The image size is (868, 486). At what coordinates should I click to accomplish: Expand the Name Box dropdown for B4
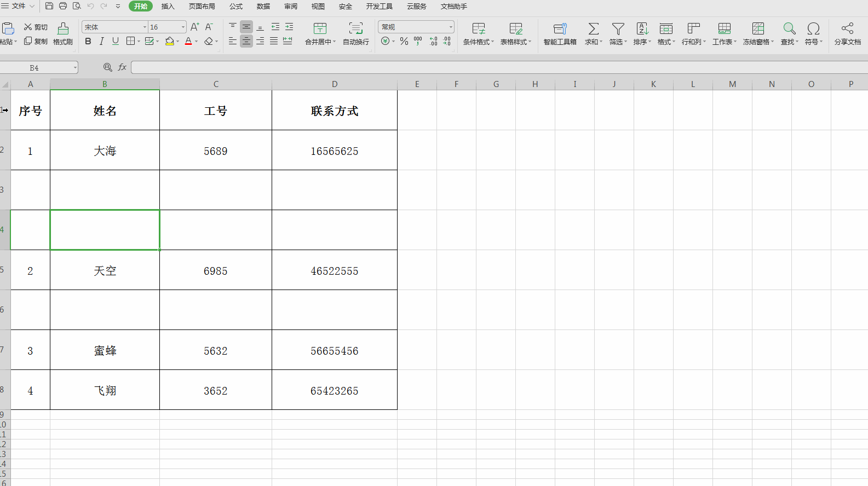point(75,68)
